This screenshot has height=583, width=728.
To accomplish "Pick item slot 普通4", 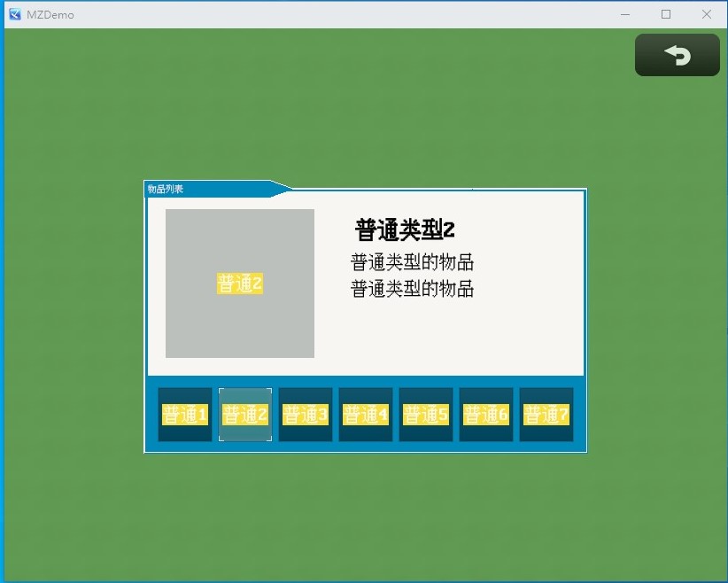I will point(366,415).
